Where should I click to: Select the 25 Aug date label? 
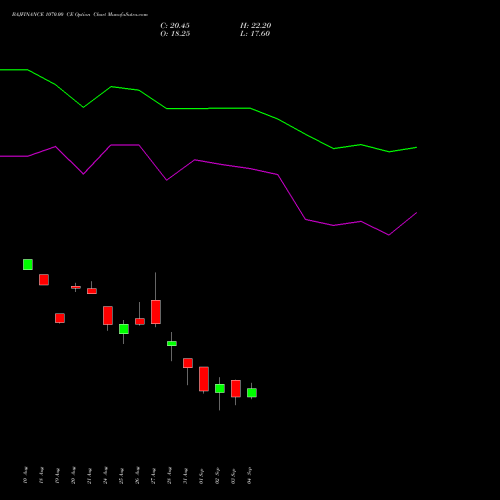121,475
